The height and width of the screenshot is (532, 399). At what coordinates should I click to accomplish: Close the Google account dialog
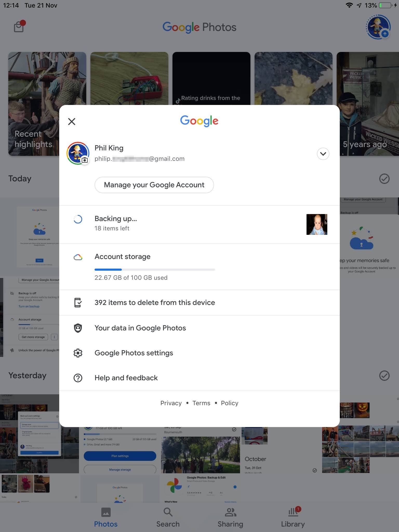(71, 121)
